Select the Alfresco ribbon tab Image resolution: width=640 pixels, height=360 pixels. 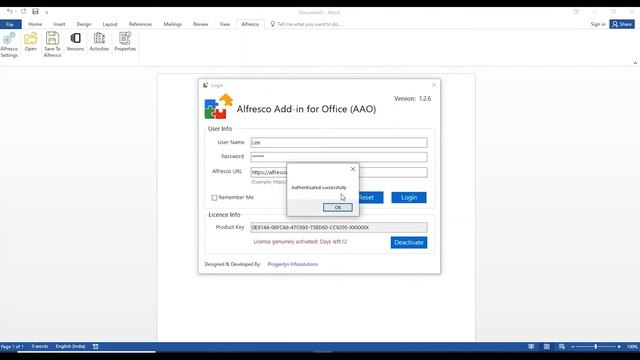coord(250,24)
